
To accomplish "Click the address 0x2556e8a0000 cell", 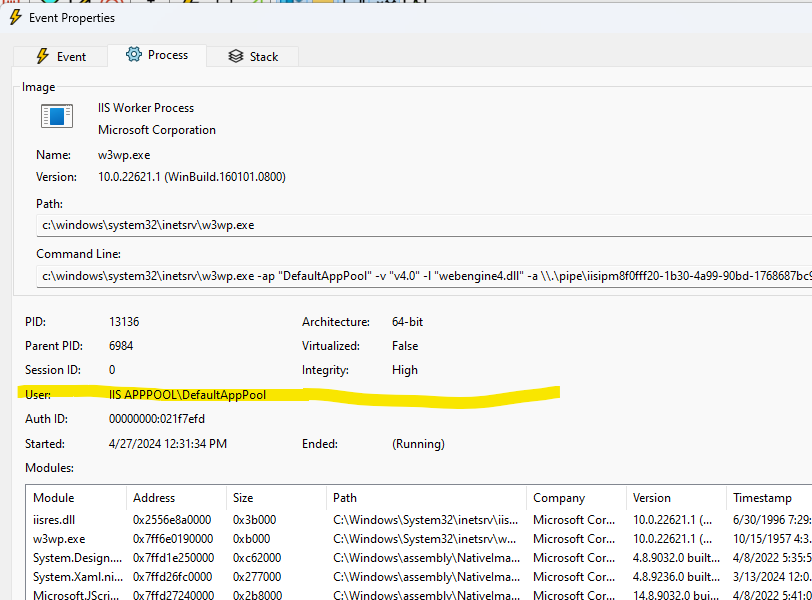I will [x=172, y=520].
